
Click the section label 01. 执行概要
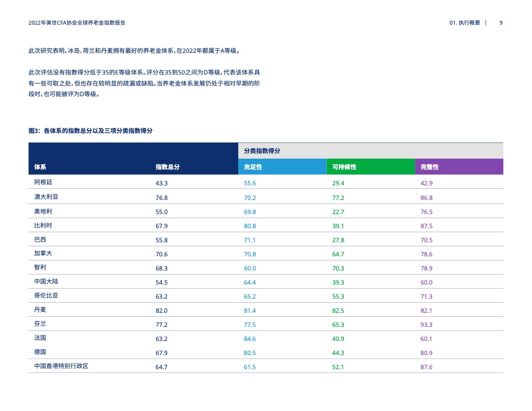point(465,23)
